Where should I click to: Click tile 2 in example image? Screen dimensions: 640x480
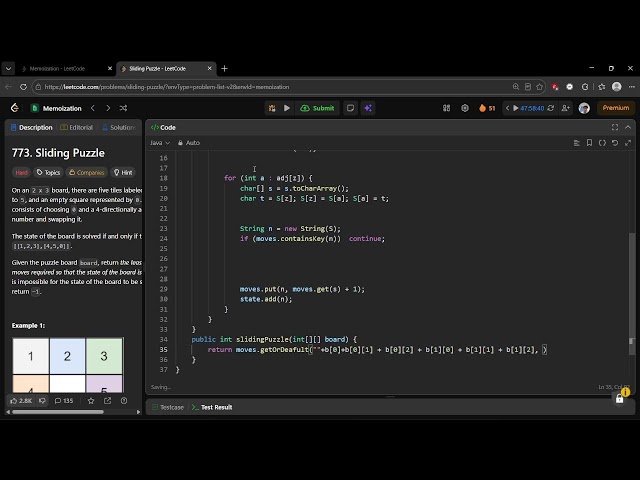pyautogui.click(x=67, y=356)
